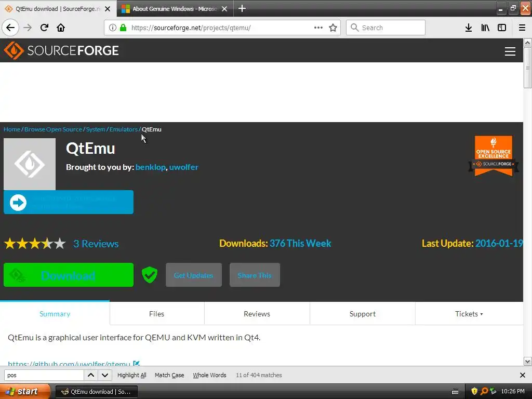Screen dimensions: 532x399
Task: Click Browse Open Source breadcrumb
Action: point(54,129)
